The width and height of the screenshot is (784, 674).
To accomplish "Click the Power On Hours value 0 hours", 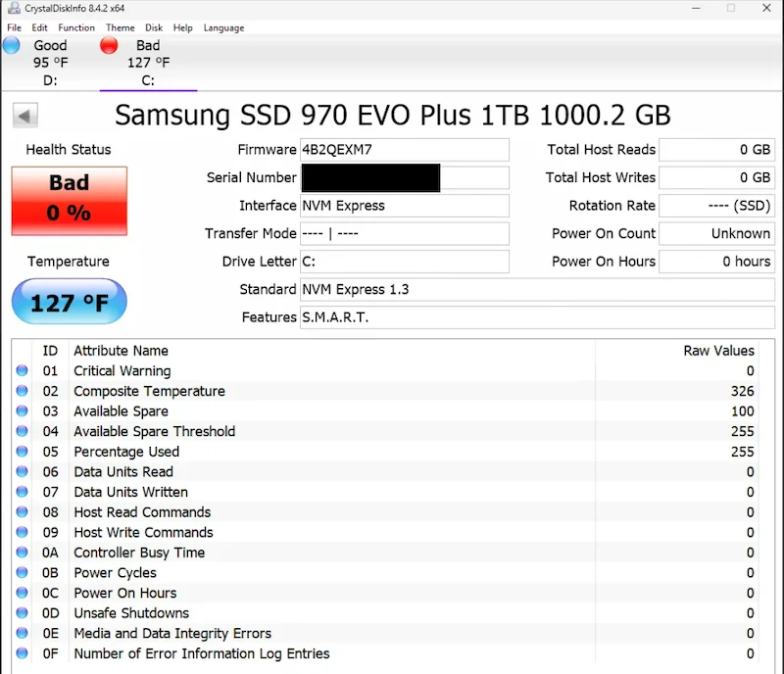I will [x=717, y=262].
